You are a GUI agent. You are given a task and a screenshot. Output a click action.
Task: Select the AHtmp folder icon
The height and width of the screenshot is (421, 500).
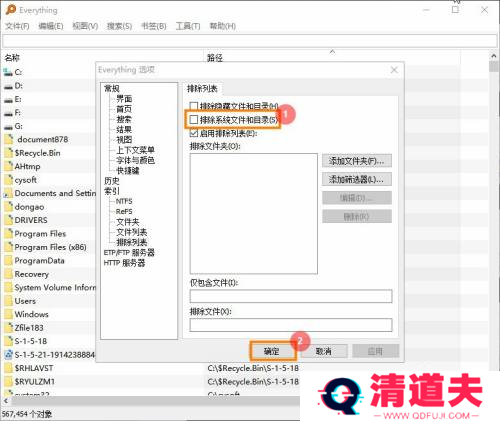pyautogui.click(x=9, y=166)
